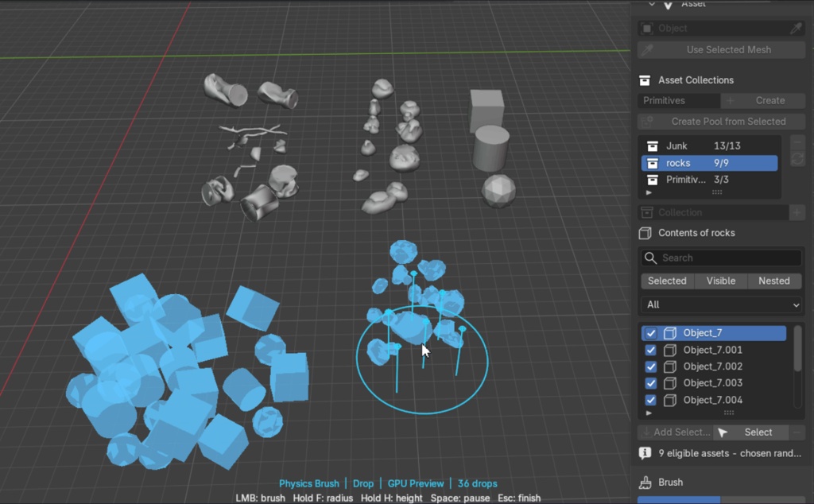Expand the collections list filter triangle

tap(649, 192)
